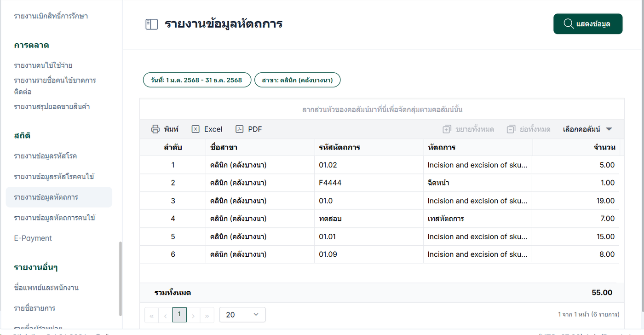Open ชื่อแพทย์และพนักงาน in sidebar
This screenshot has height=335, width=644.
tap(46, 288)
